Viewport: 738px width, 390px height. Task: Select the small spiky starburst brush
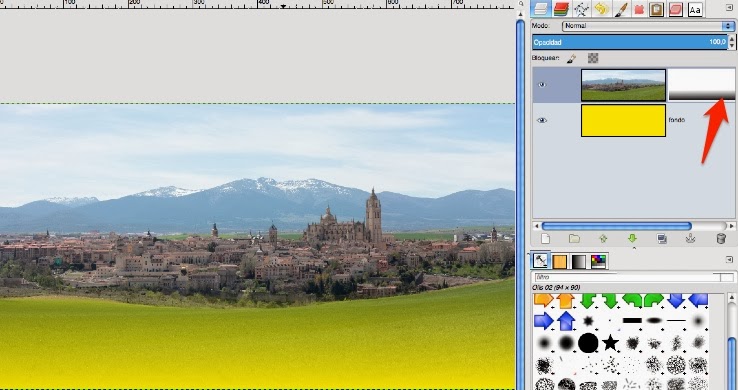[x=588, y=321]
